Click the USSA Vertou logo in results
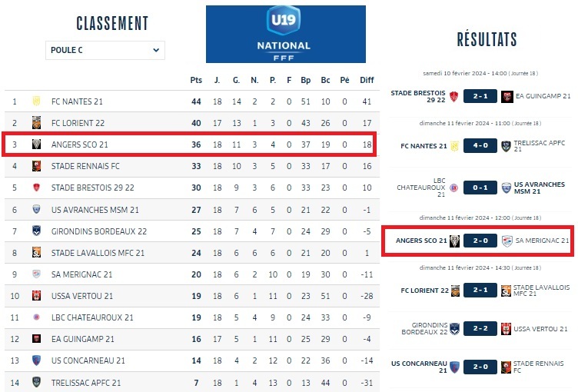This screenshot has height=392, width=578. coord(507,329)
